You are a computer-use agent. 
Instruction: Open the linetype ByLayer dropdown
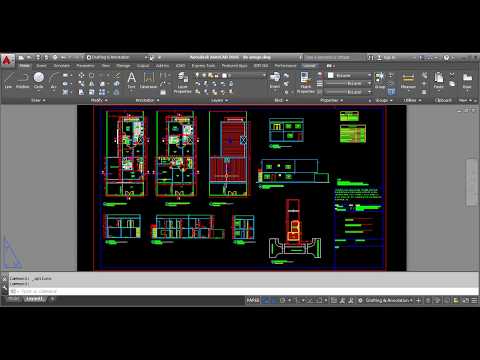pos(369,92)
